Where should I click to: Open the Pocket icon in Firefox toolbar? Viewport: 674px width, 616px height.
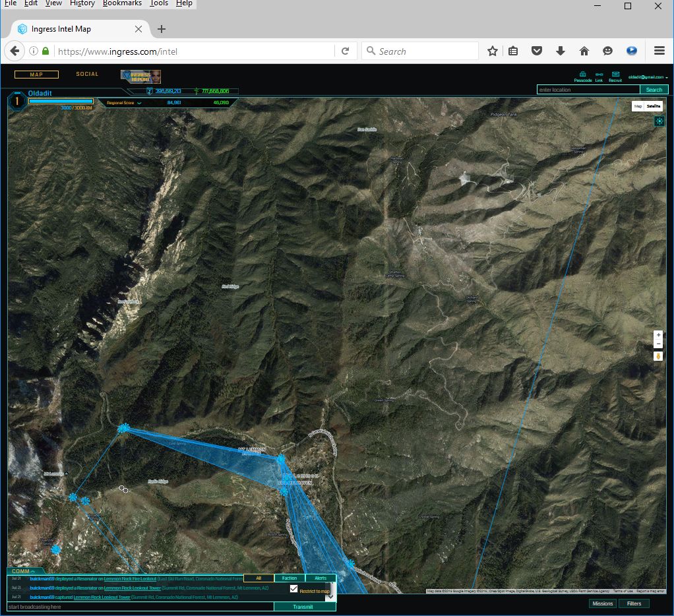(x=537, y=51)
